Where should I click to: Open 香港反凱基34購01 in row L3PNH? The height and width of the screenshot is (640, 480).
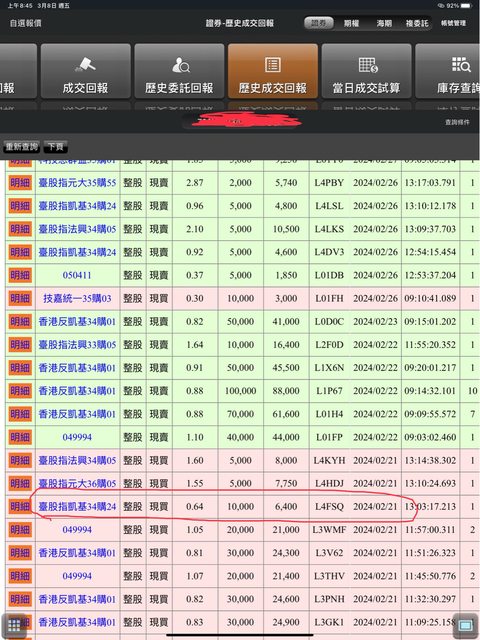click(77, 599)
